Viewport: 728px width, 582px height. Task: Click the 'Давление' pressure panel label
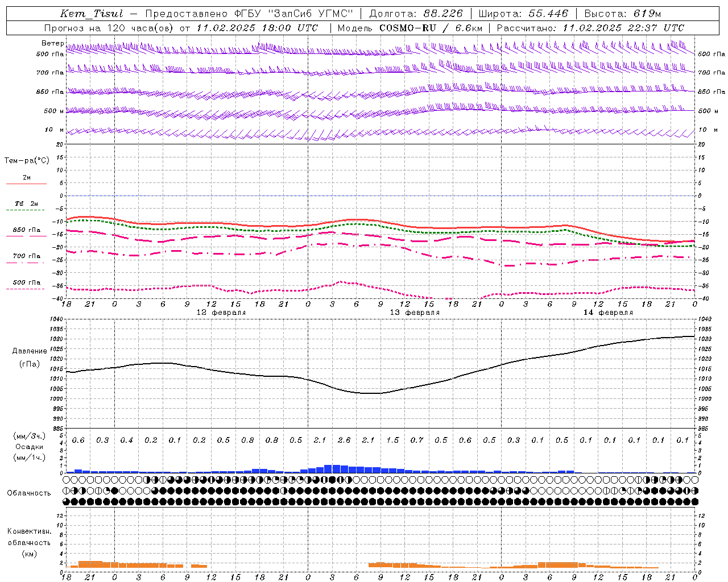[x=30, y=351]
